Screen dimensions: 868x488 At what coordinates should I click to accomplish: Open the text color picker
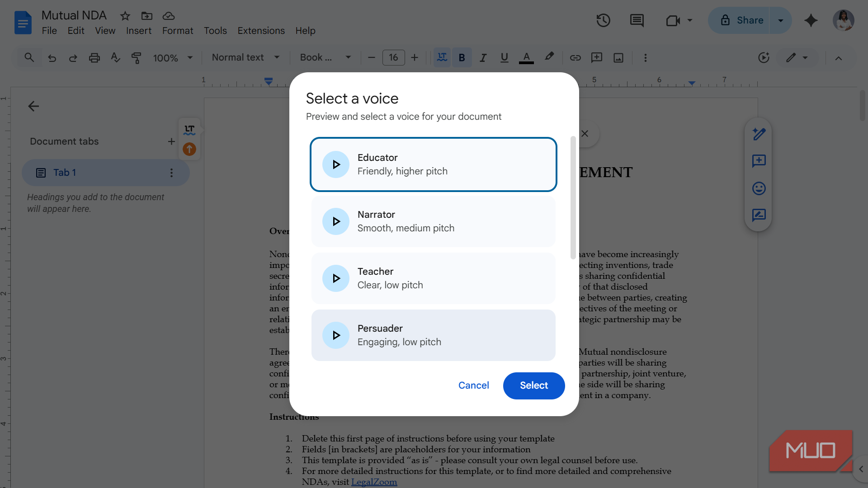click(526, 58)
